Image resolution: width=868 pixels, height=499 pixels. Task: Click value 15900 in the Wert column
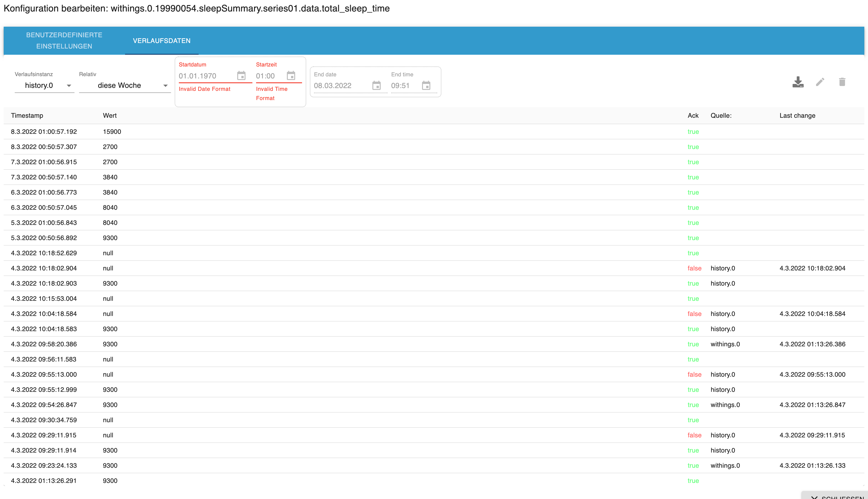tap(112, 132)
